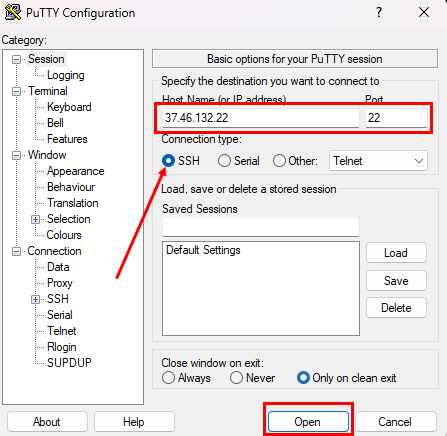Select the SSH connection type radio button
Image resolution: width=447 pixels, height=436 pixels.
coord(168,161)
